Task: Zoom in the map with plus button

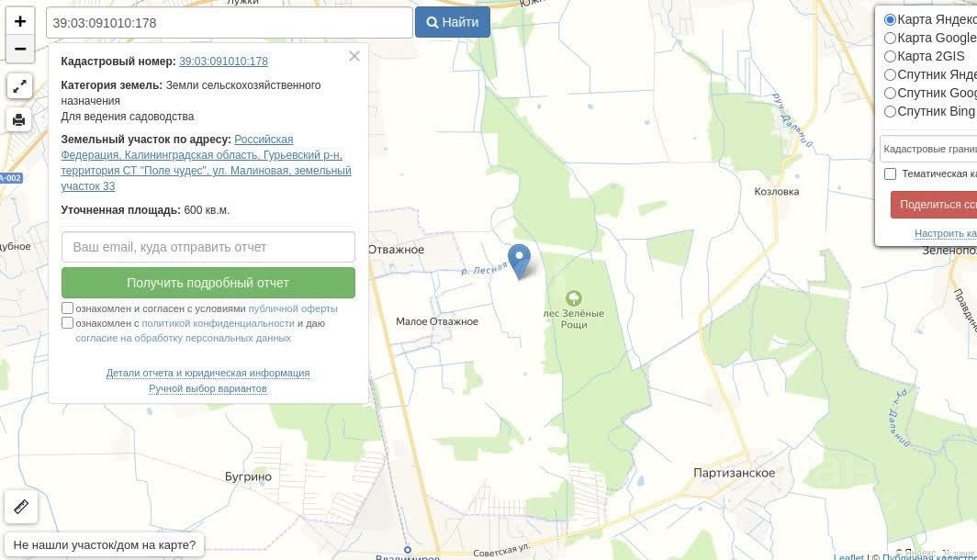Action: (x=20, y=22)
